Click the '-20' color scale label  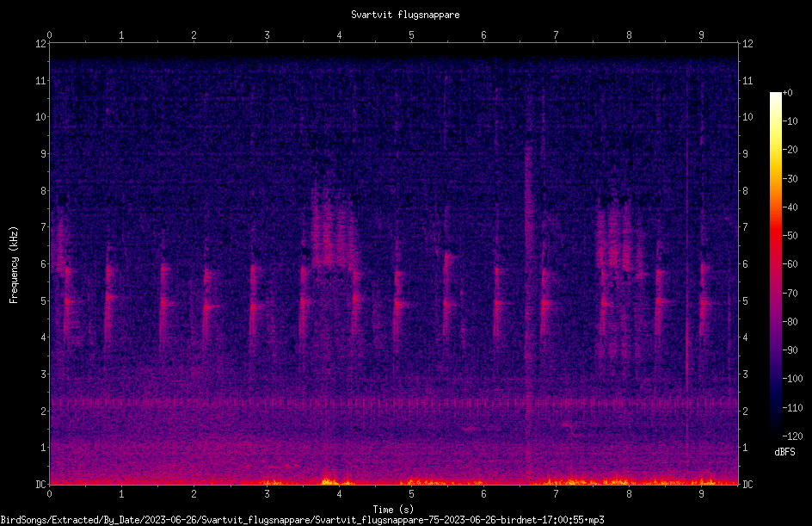(x=790, y=150)
